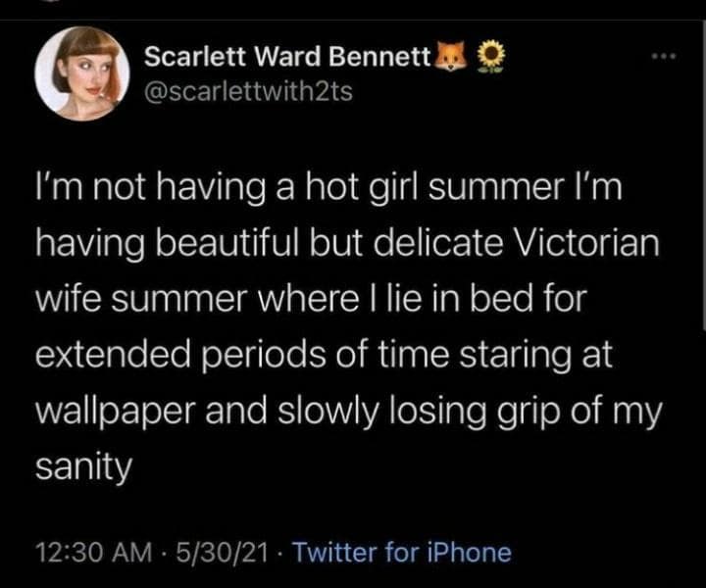Click the fox emoji beside the display name

tap(446, 58)
